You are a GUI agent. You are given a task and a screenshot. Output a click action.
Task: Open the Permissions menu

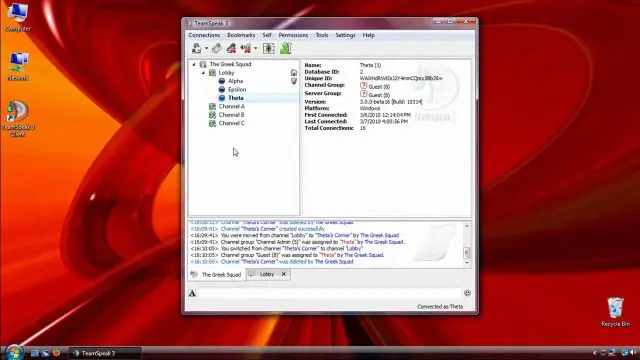tap(293, 35)
